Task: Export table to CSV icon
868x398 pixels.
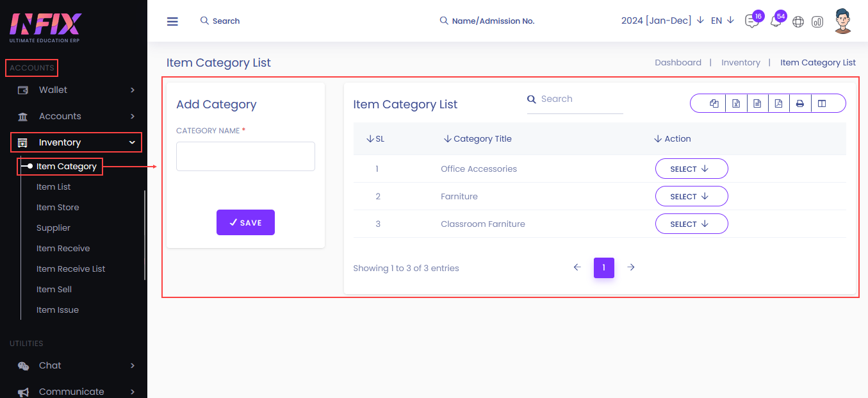Action: point(757,103)
